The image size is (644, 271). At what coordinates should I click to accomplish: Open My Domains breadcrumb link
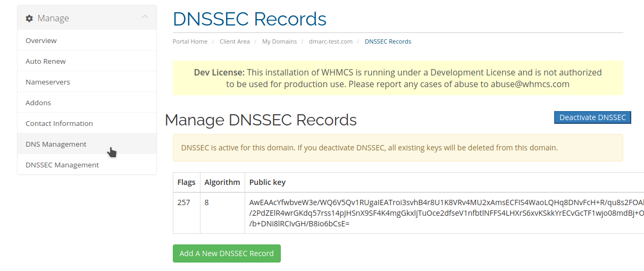coord(279,41)
